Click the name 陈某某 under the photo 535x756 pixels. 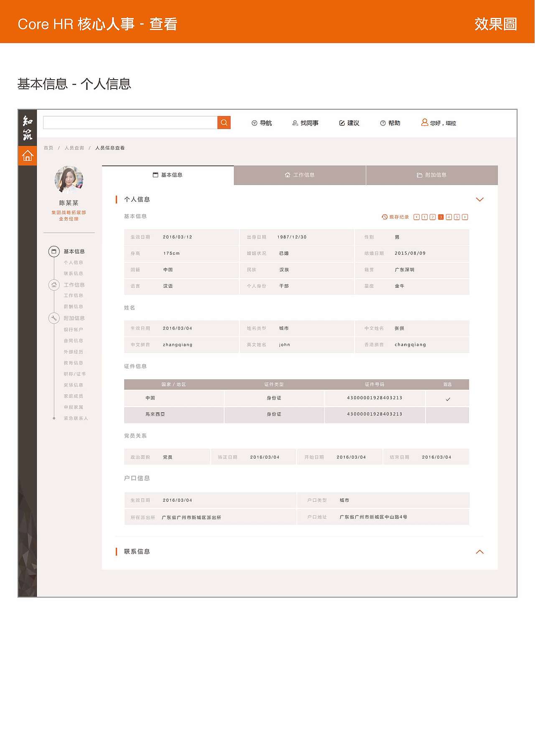(x=69, y=203)
